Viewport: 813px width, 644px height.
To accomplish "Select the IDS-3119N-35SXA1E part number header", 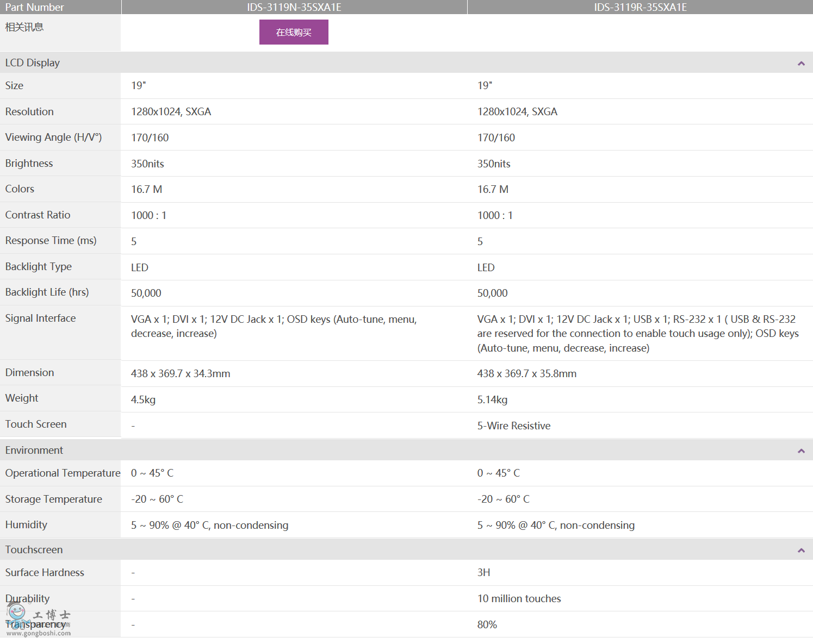I will (x=294, y=7).
